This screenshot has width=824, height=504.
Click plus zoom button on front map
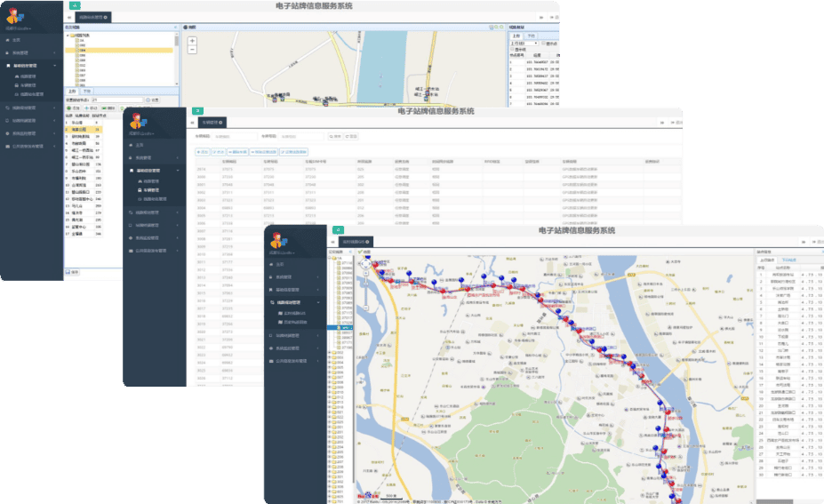[x=365, y=273]
